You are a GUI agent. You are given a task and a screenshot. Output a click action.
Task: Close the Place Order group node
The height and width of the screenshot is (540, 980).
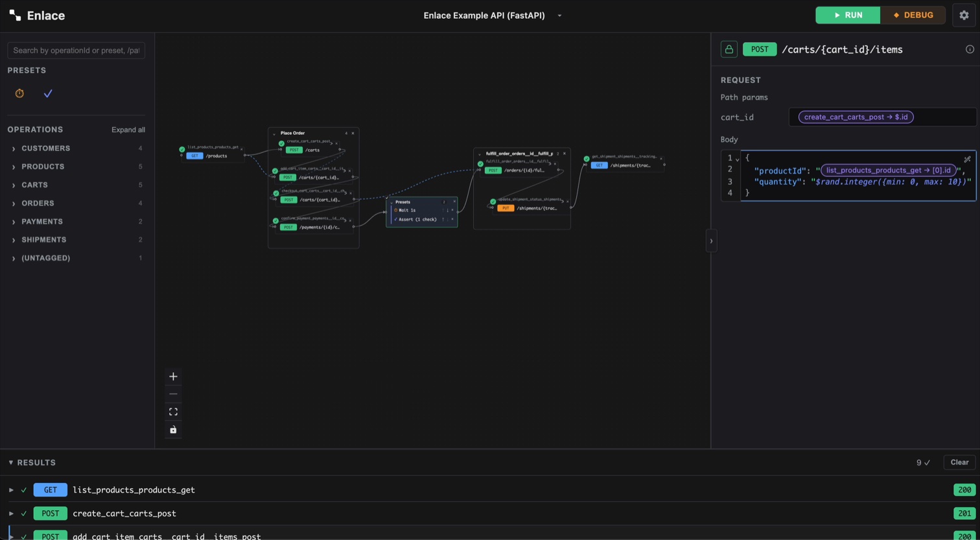[353, 133]
